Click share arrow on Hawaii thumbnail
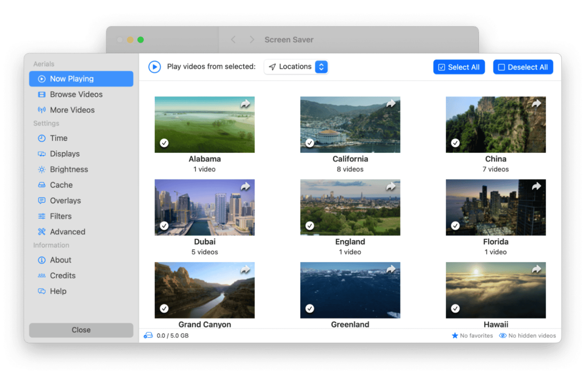Image resolution: width=588 pixels, height=373 pixels. click(536, 269)
